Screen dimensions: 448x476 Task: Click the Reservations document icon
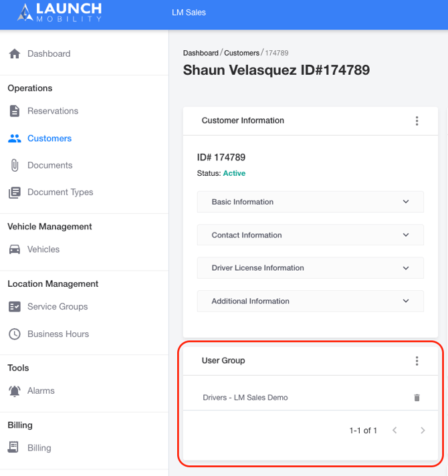(x=14, y=111)
